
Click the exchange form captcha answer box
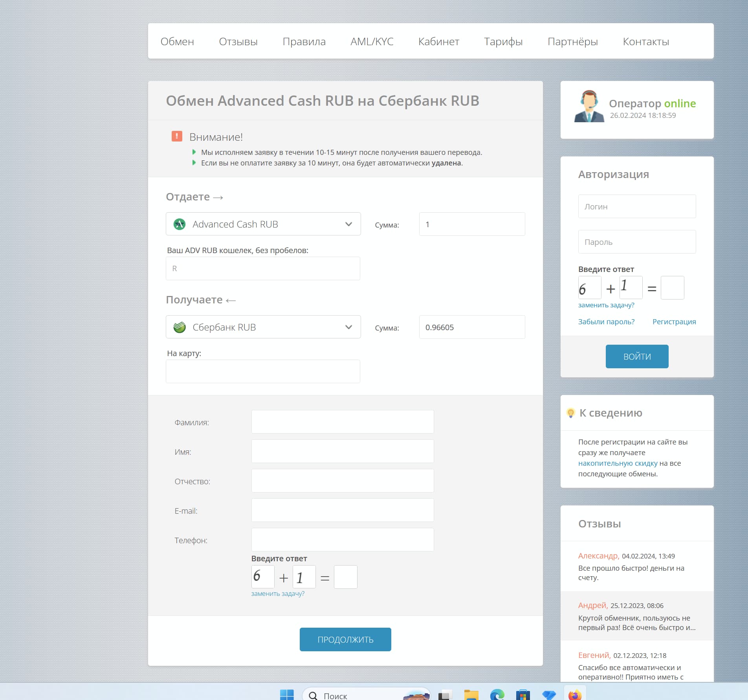(346, 577)
